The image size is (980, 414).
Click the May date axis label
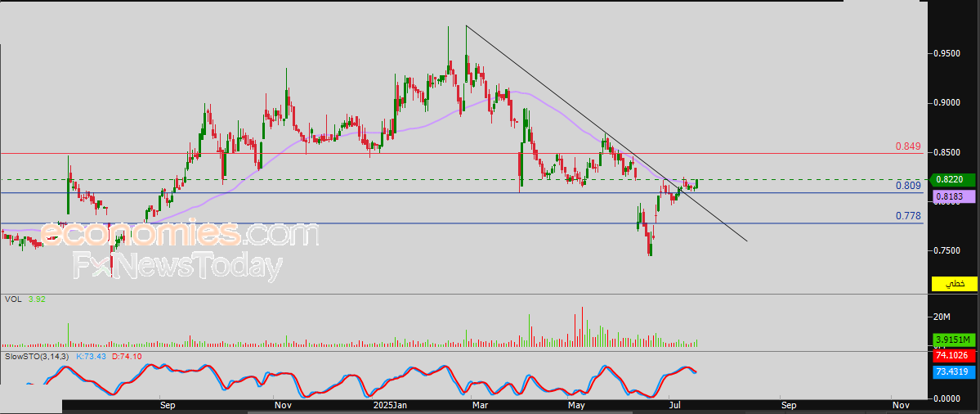pyautogui.click(x=577, y=405)
